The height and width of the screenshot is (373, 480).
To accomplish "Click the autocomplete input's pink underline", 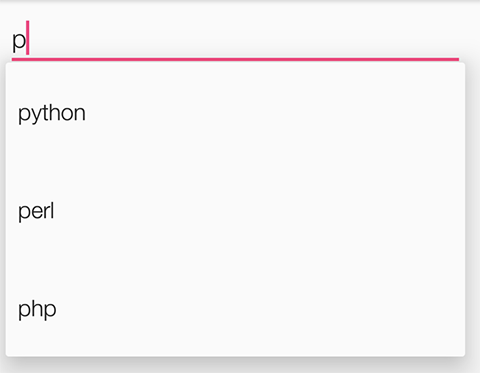I will pyautogui.click(x=235, y=59).
